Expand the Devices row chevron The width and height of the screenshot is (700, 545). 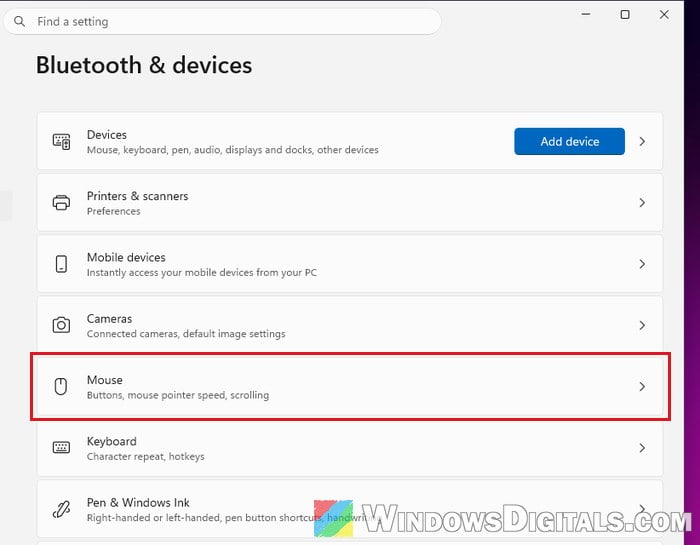pyautogui.click(x=642, y=141)
